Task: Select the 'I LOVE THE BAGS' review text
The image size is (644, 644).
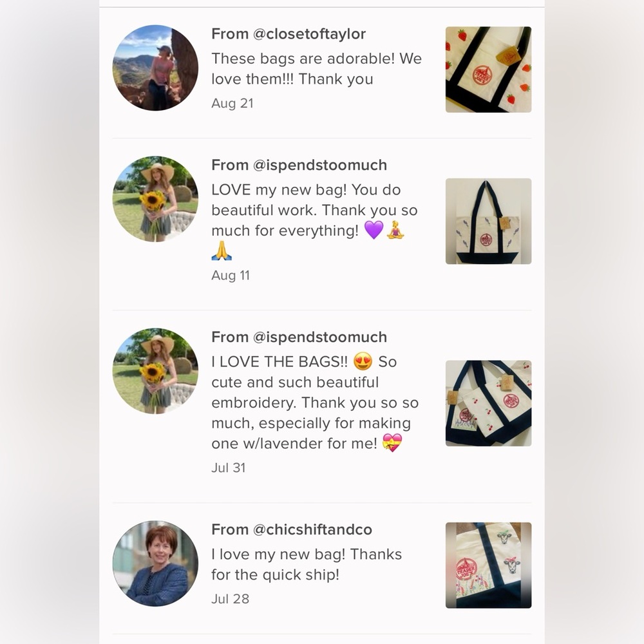Action: click(315, 402)
